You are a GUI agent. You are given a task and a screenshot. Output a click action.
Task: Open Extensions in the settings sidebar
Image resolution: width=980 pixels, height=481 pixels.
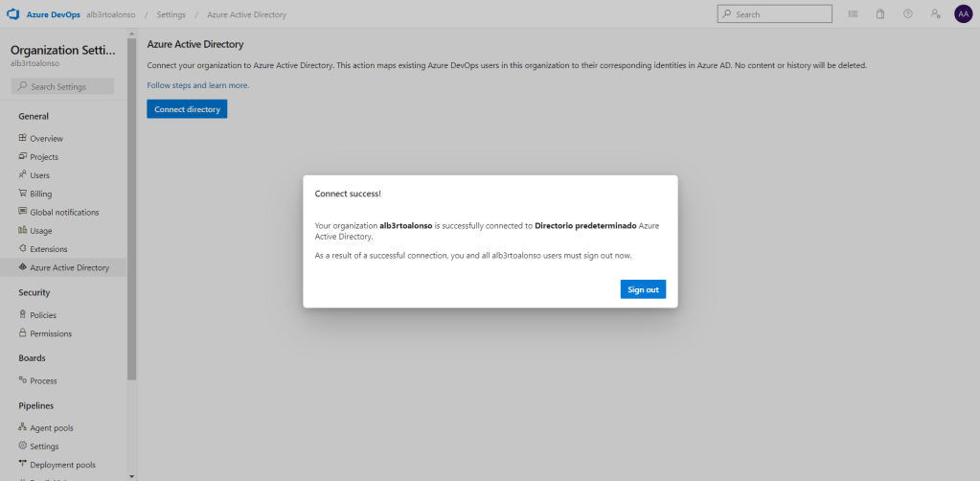pos(48,249)
